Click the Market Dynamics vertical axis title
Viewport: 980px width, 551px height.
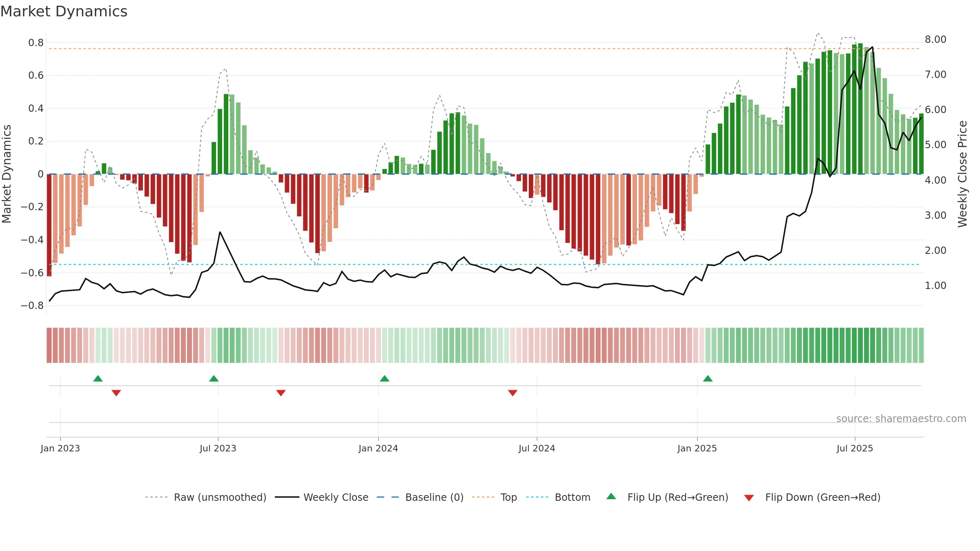point(7,174)
